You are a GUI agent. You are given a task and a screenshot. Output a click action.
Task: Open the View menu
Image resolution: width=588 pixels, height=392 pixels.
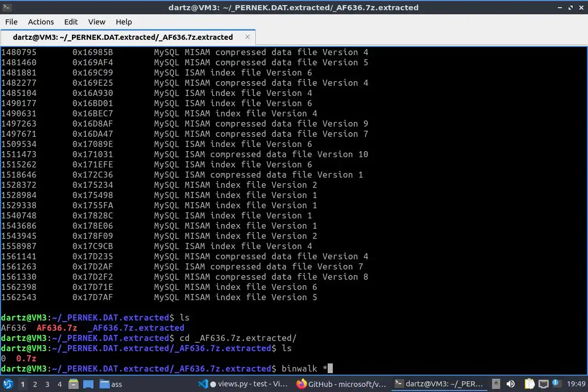[97, 22]
